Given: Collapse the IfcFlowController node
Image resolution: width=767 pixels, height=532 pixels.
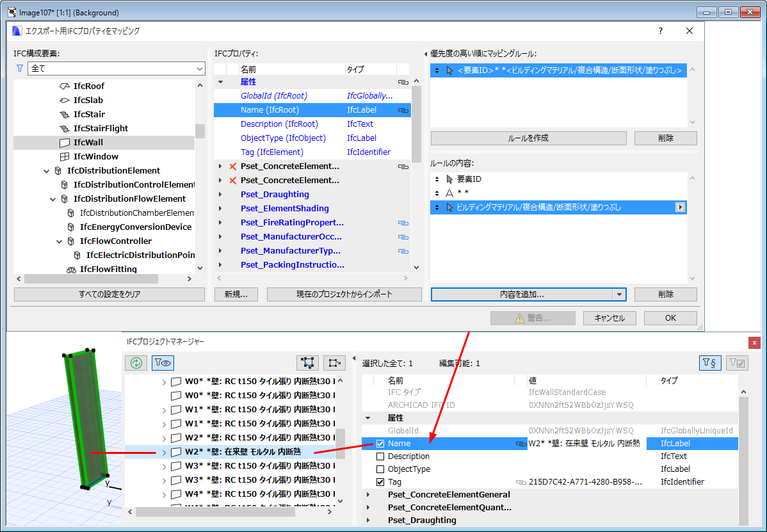Looking at the screenshot, I should click(59, 241).
